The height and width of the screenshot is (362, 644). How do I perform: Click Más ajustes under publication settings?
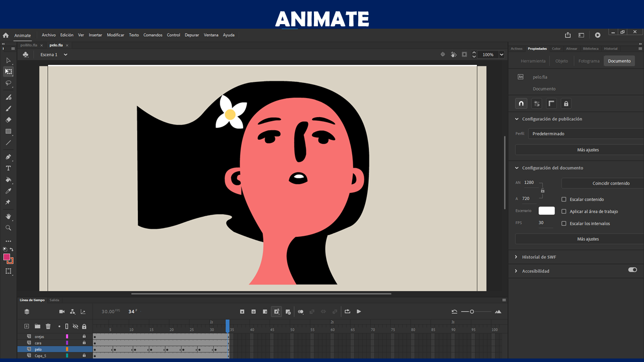(588, 150)
